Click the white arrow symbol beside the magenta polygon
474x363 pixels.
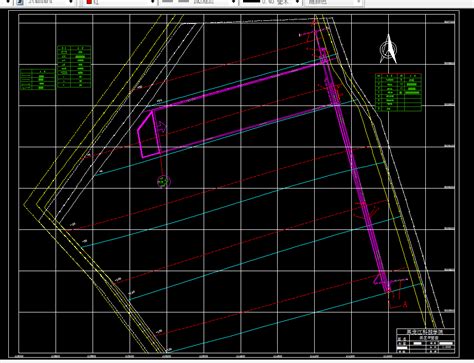(x=161, y=128)
